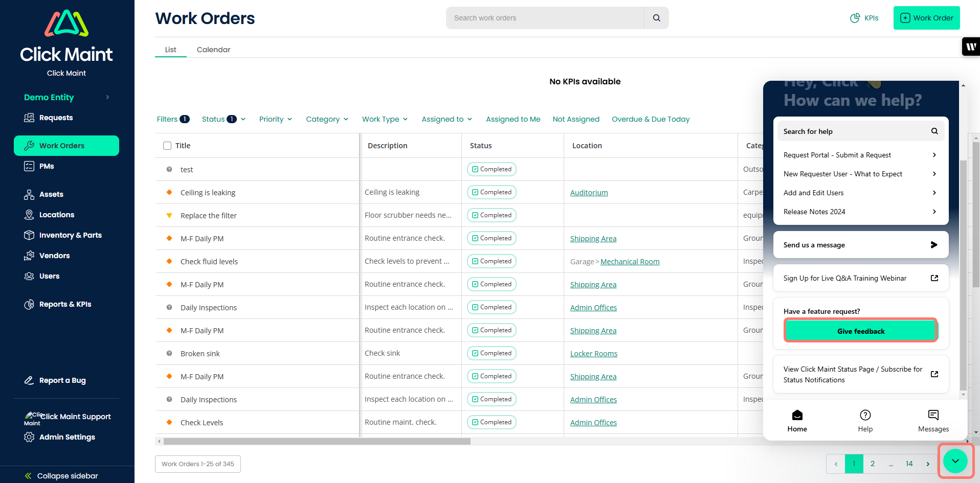Open the Work Type filter dropdown
This screenshot has height=483, width=980.
click(385, 119)
